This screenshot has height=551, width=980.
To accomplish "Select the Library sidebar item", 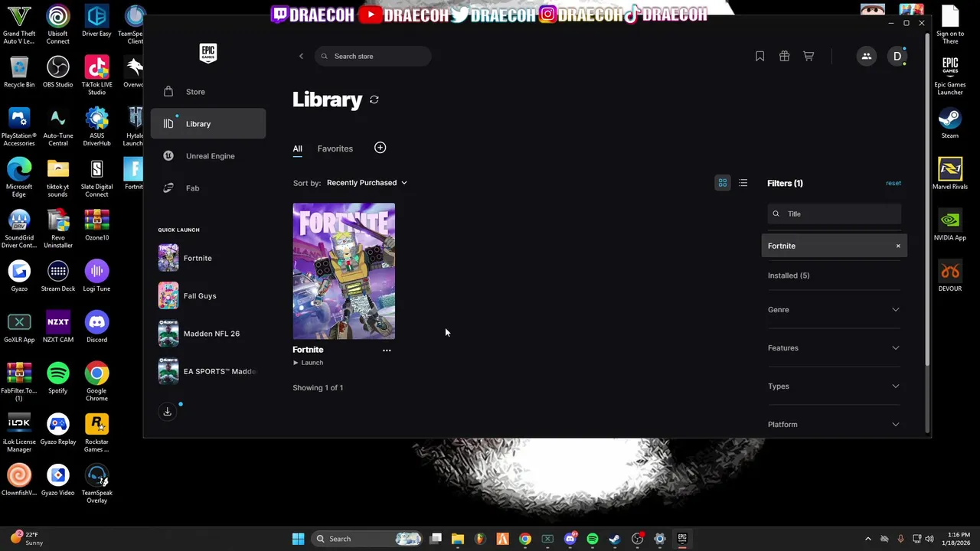I will coord(208,124).
